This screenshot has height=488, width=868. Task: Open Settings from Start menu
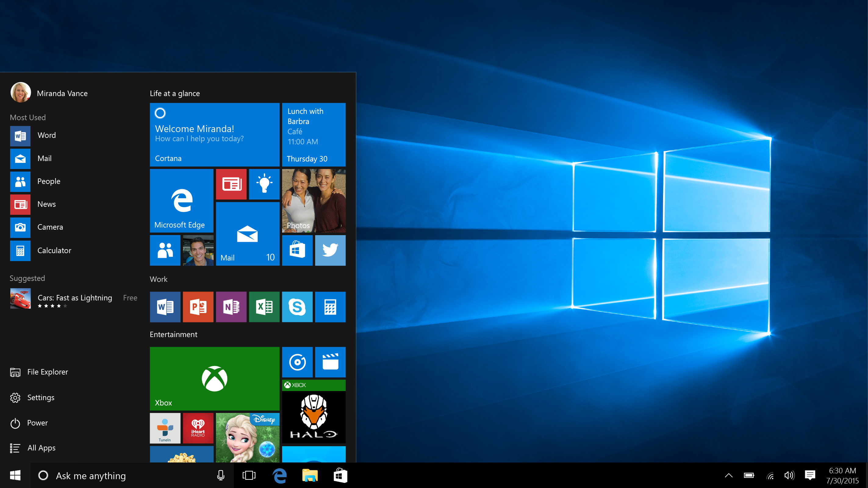click(x=40, y=397)
